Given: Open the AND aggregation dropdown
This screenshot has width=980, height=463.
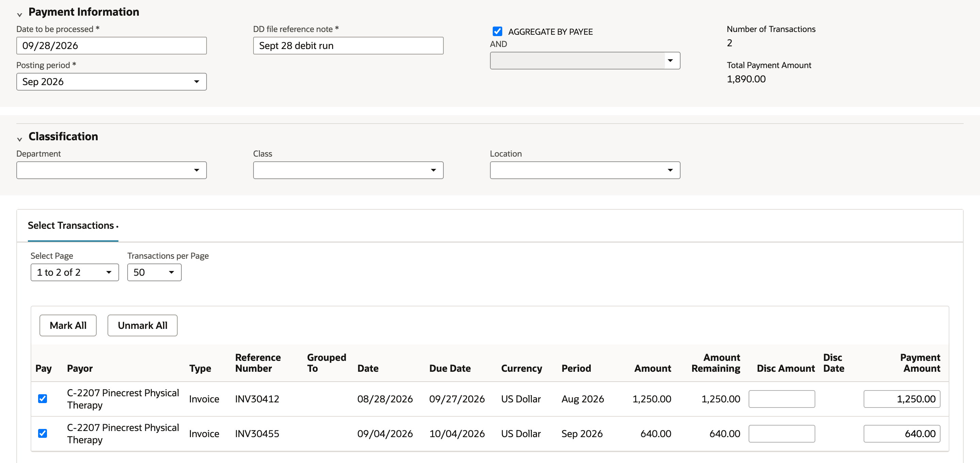Looking at the screenshot, I should click(x=585, y=61).
